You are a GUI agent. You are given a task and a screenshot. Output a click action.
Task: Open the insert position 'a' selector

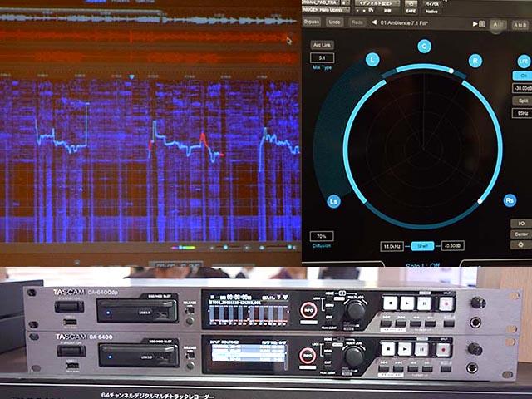coord(345,2)
